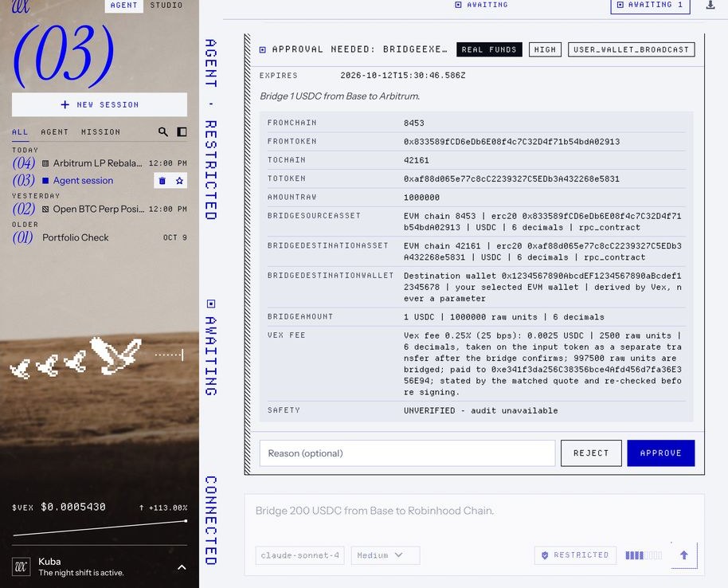Click the $VEX price trend line chart

(x=100, y=528)
